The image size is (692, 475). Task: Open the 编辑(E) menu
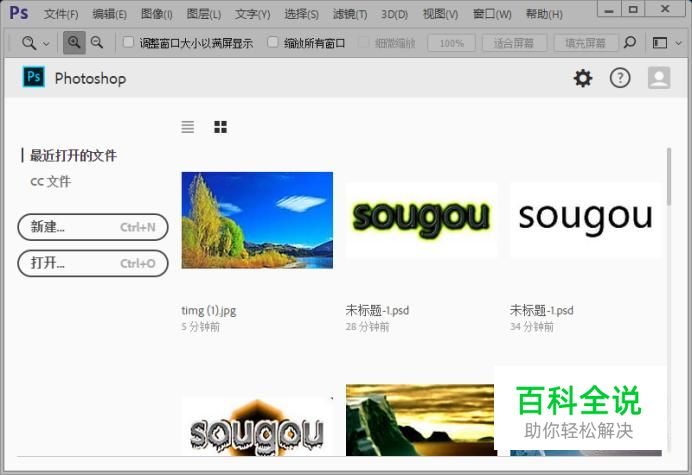point(109,15)
